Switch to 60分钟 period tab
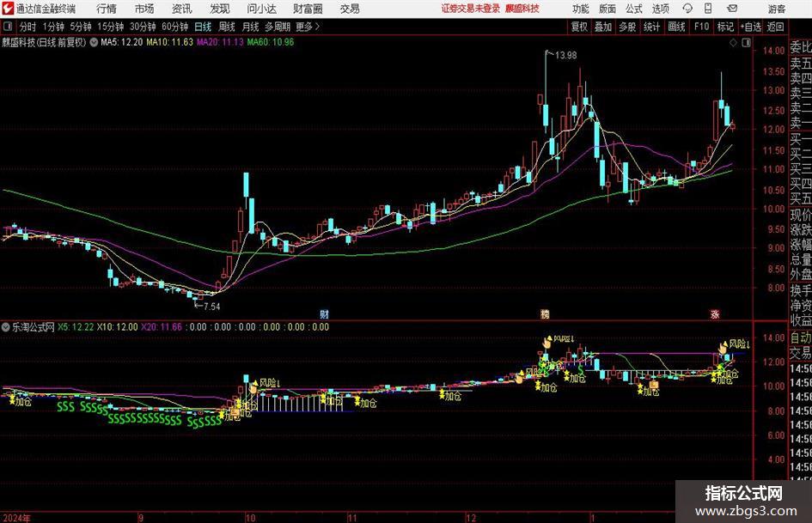The width and height of the screenshot is (812, 523). 175,27
